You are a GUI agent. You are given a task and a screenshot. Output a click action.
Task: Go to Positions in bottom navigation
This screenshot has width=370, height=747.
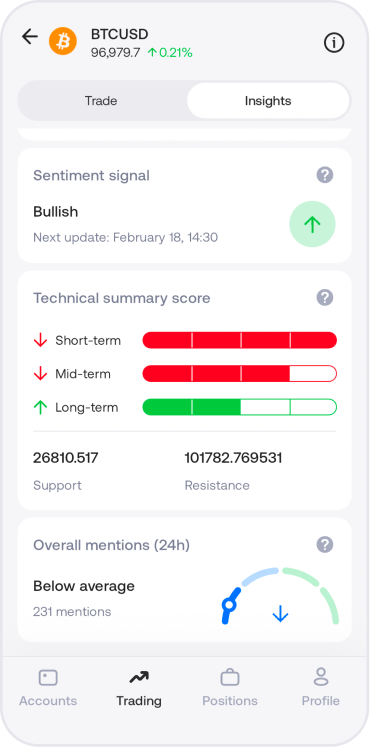230,688
